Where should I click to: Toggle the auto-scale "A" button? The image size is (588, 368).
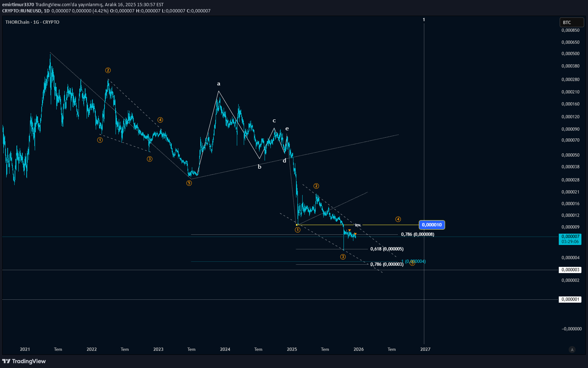point(572,349)
